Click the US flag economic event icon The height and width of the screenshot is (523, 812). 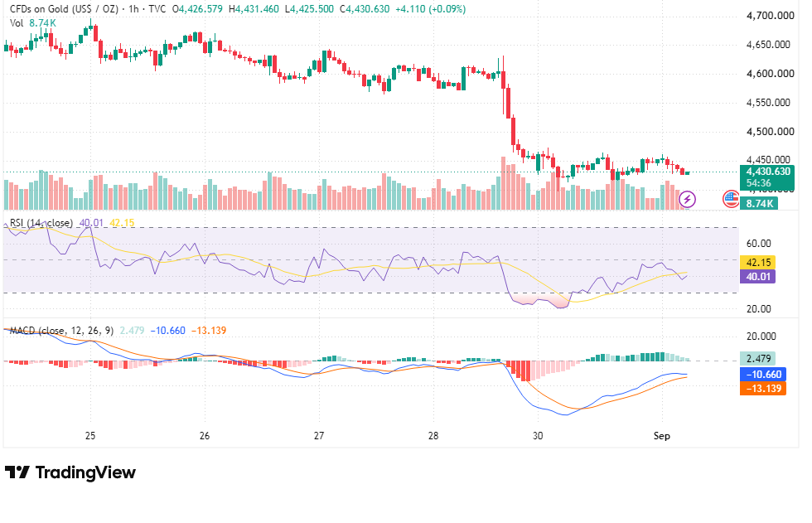[731, 199]
